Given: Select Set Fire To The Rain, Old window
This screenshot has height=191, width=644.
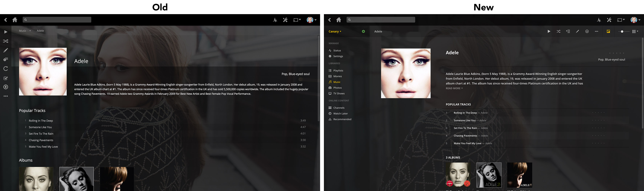Looking at the screenshot, I should pos(41,134).
